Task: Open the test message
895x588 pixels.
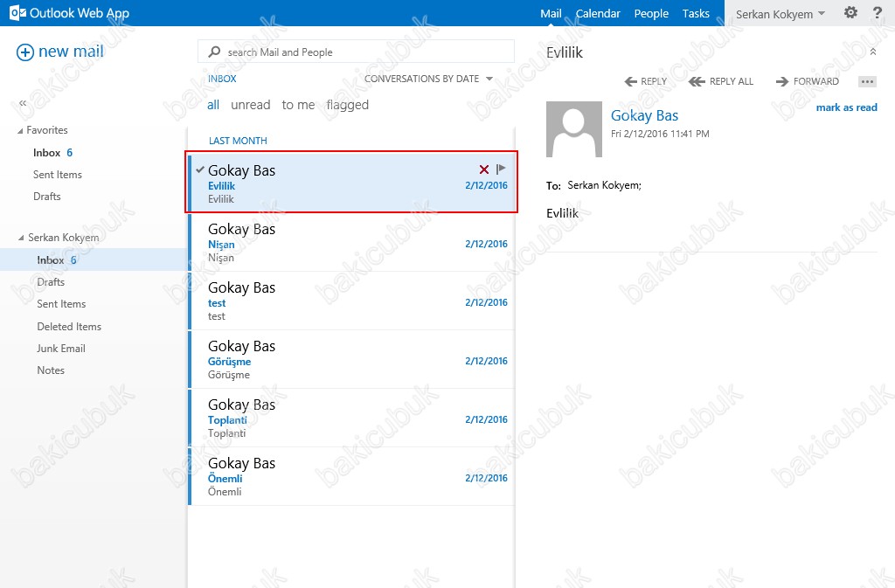Action: click(x=351, y=301)
